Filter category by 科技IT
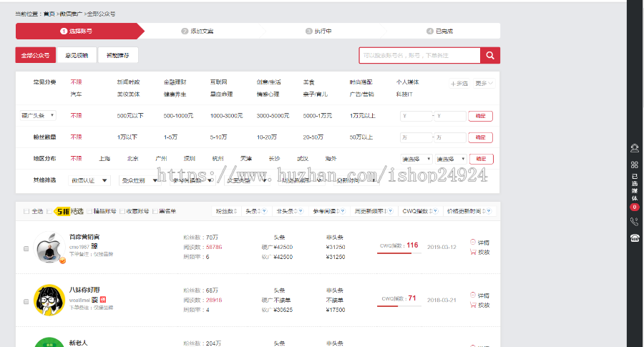Viewport: 644px width, 347px height. click(x=404, y=94)
